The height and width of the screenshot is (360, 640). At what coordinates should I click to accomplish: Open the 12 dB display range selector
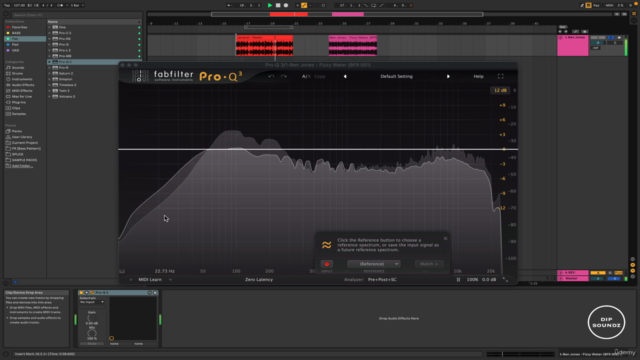pyautogui.click(x=500, y=90)
